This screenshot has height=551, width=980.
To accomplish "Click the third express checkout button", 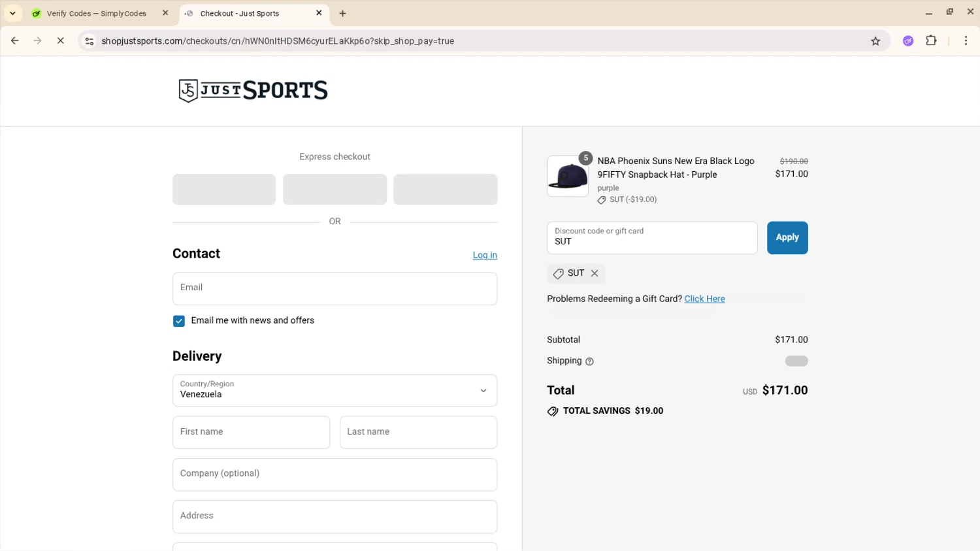I will [445, 190].
